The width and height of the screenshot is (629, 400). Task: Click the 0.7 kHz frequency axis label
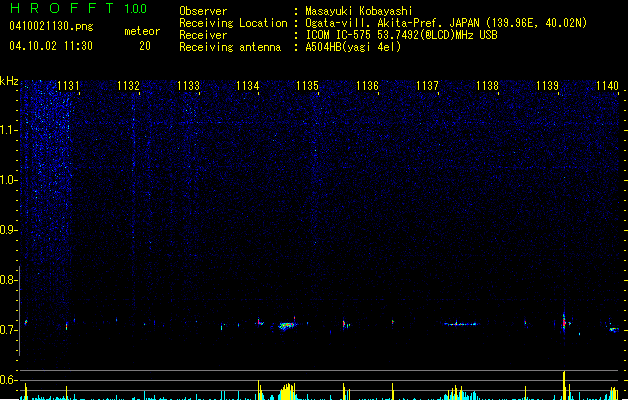(x=8, y=330)
